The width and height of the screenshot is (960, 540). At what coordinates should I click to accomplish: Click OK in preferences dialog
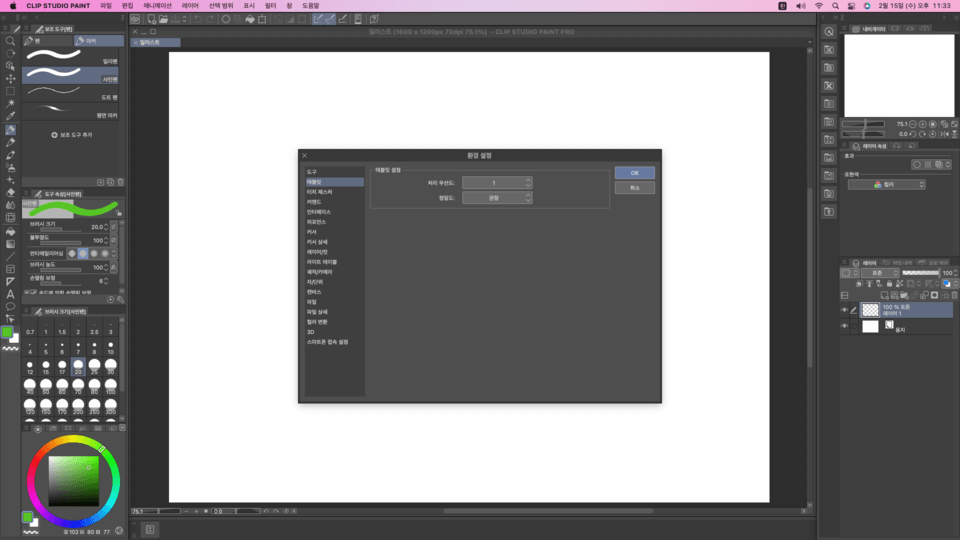(634, 173)
